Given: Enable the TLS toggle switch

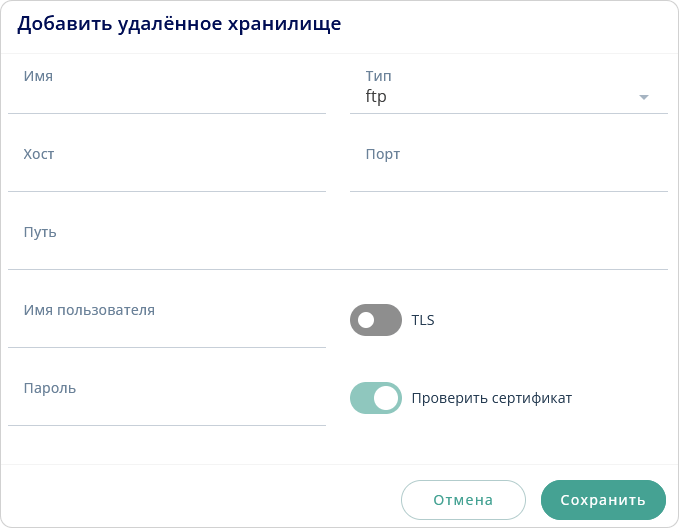Looking at the screenshot, I should click(x=375, y=320).
